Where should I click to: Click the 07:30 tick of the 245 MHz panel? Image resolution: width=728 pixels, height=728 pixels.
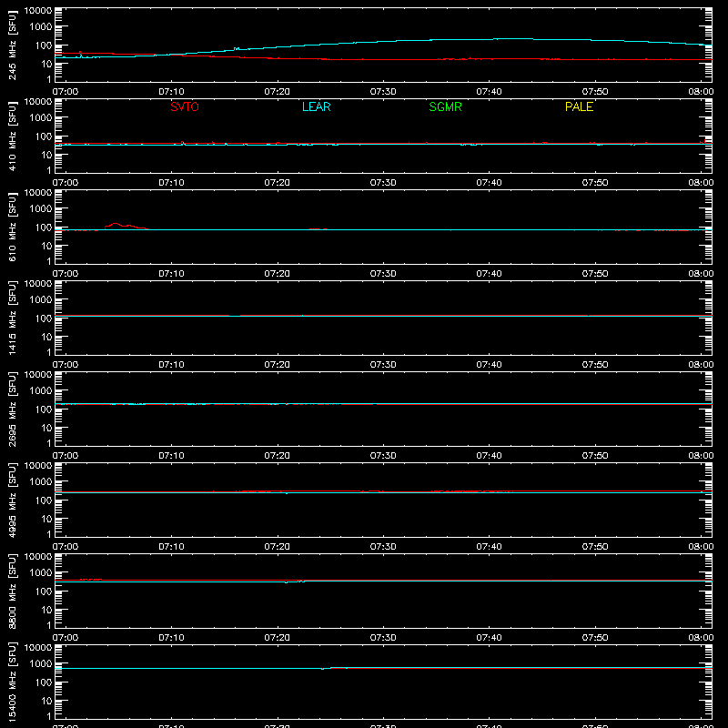[383, 92]
